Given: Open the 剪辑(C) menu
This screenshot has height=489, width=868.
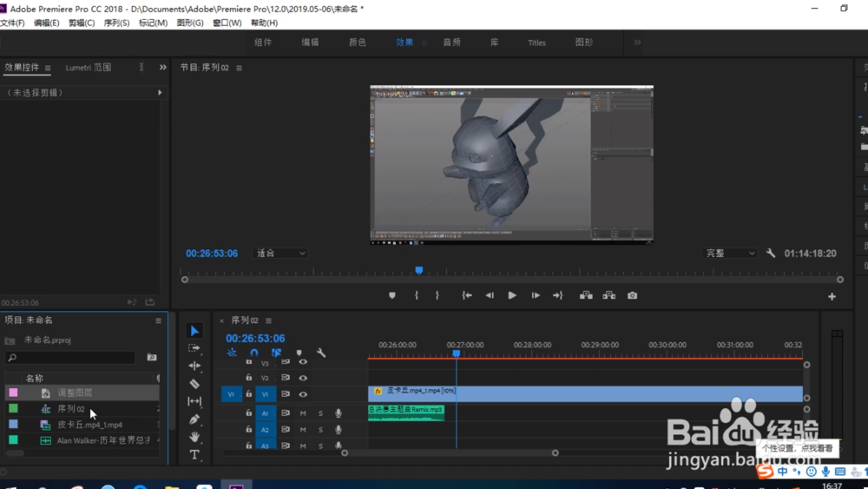Looking at the screenshot, I should tap(82, 23).
